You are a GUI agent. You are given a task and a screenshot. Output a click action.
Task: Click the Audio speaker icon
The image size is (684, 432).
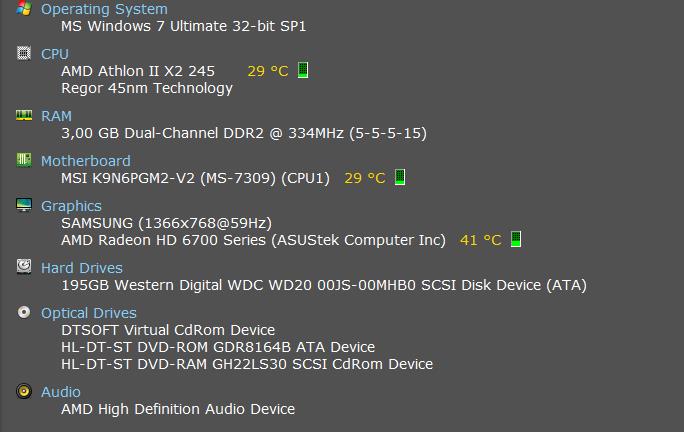[x=24, y=391]
